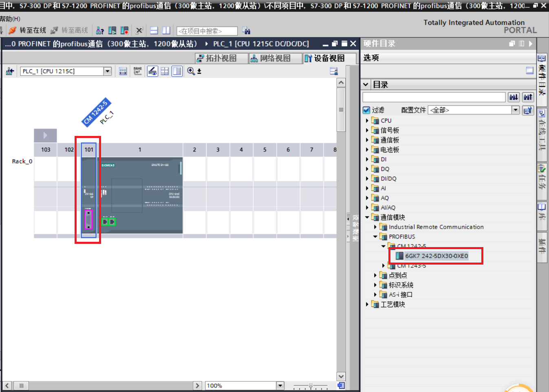Switch to Topology view (拓扑视图) tab
The image size is (549, 392).
(x=221, y=58)
